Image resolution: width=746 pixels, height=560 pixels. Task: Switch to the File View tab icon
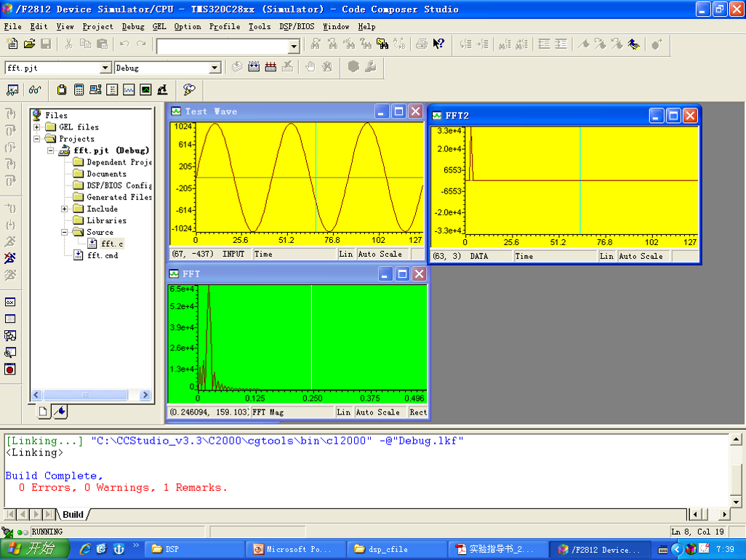coord(44,412)
